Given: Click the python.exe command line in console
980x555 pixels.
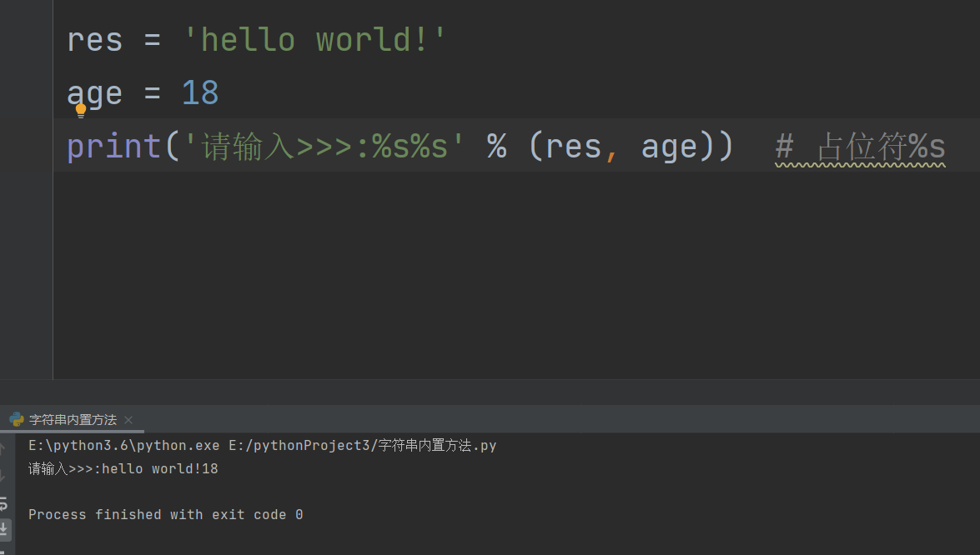Looking at the screenshot, I should tap(263, 445).
